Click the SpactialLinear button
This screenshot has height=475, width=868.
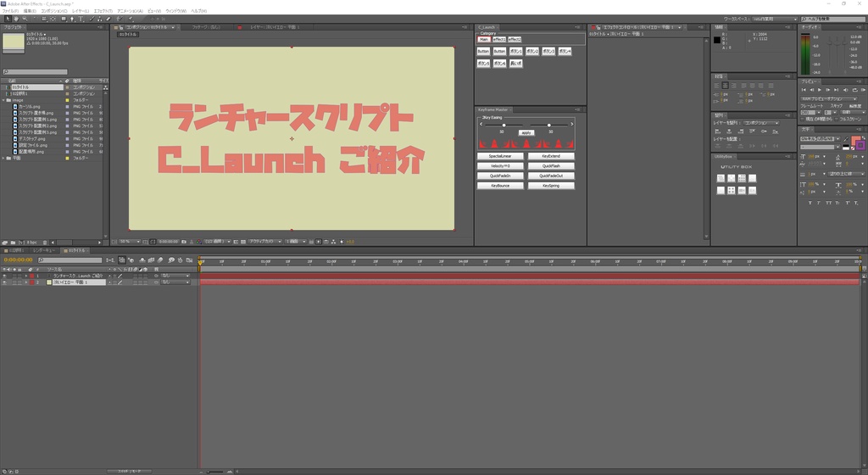tap(500, 156)
